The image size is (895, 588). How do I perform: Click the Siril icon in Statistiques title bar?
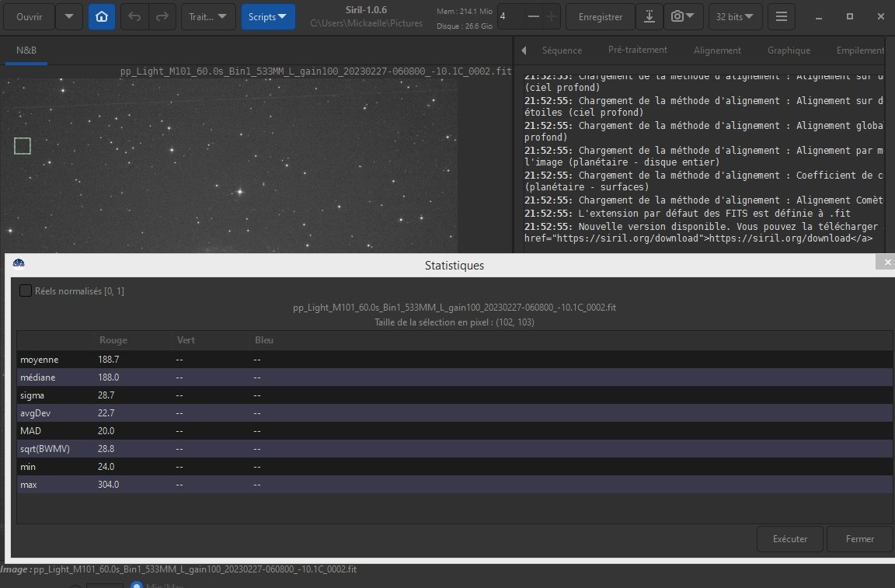(19, 263)
